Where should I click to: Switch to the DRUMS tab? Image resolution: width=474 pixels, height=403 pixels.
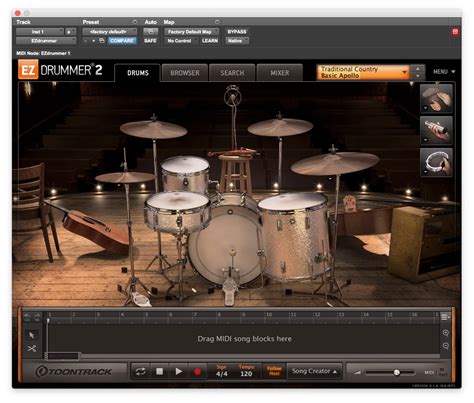[138, 73]
